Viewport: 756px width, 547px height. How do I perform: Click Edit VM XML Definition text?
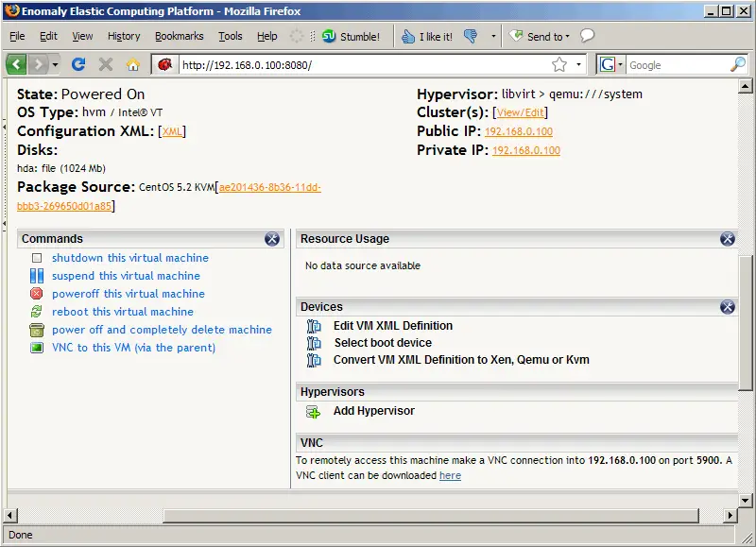393,326
